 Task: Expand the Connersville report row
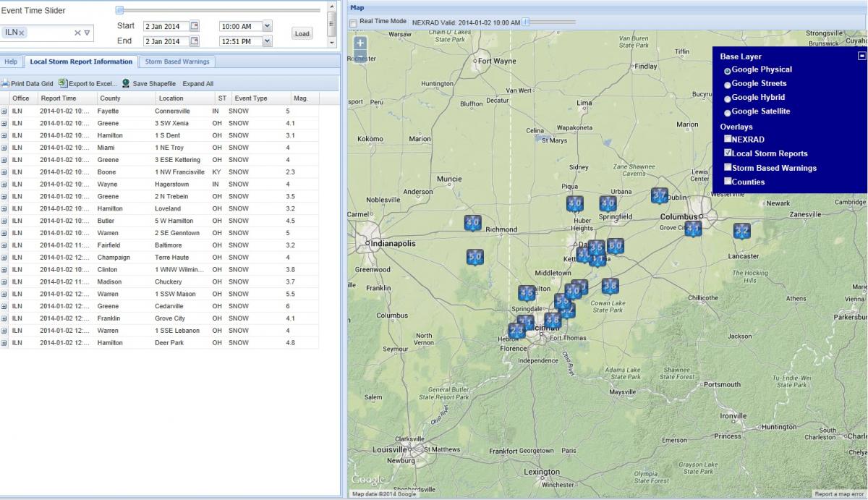pos(4,111)
